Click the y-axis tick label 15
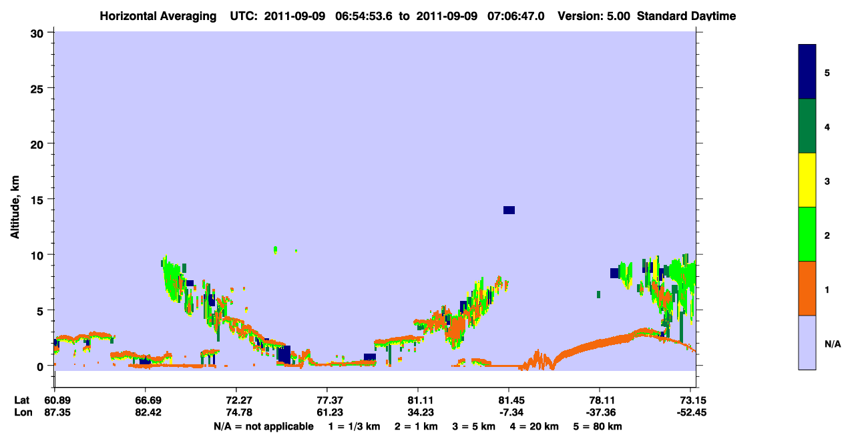The height and width of the screenshot is (445, 868). coord(39,199)
